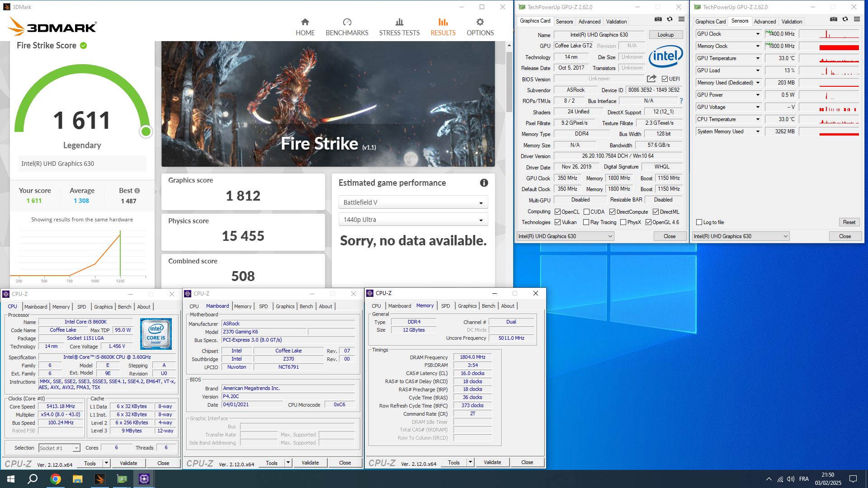Open STRESS TESTS in 3DMark
Viewport: 868px width, 488px height.
pyautogui.click(x=399, y=28)
